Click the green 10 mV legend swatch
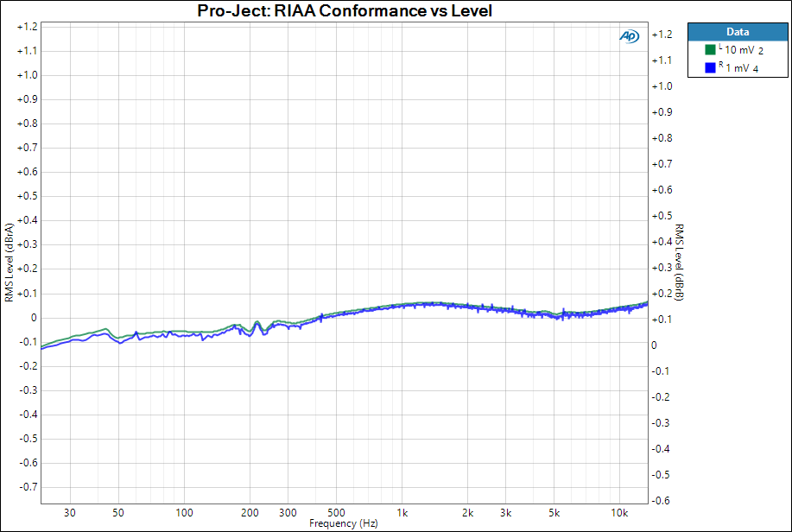 710,49
